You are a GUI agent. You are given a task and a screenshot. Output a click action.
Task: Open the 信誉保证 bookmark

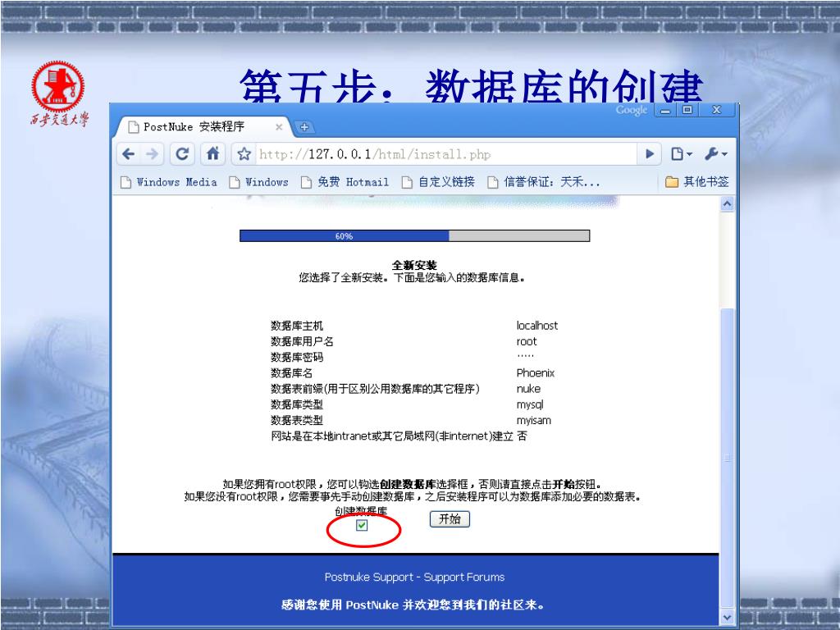point(544,182)
